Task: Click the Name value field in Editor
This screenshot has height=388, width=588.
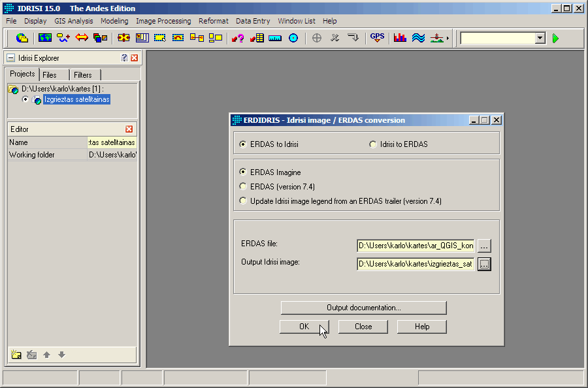Action: 112,142
